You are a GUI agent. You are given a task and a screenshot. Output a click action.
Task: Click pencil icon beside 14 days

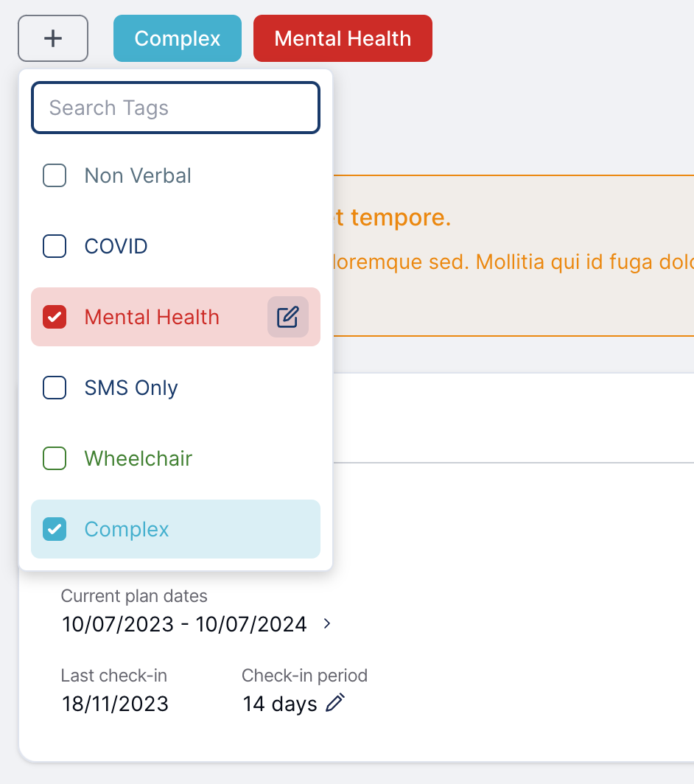[x=335, y=703]
